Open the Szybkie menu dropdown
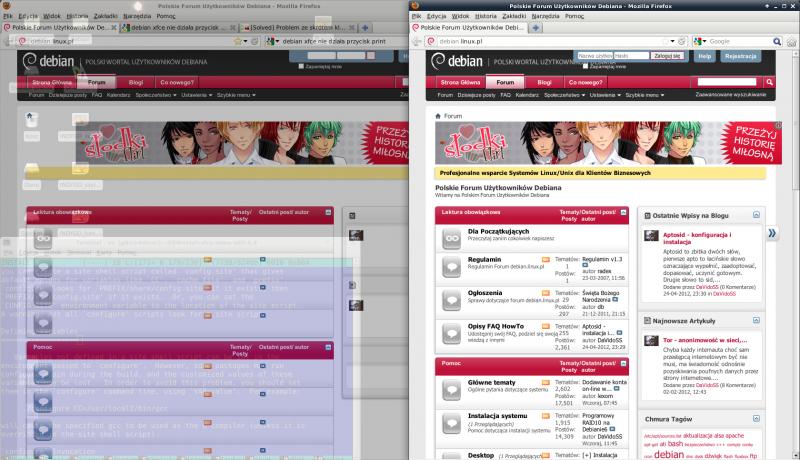The width and height of the screenshot is (800, 460). [x=654, y=95]
